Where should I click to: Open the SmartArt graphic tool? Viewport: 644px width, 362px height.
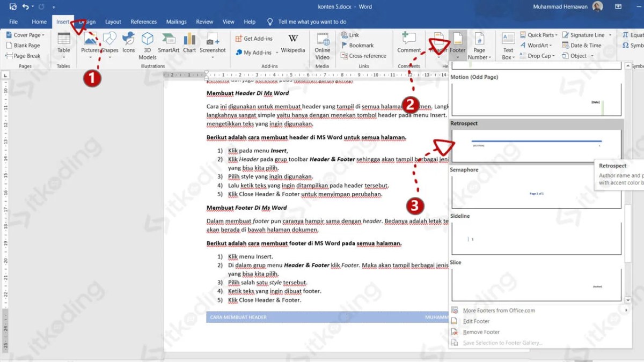169,43
